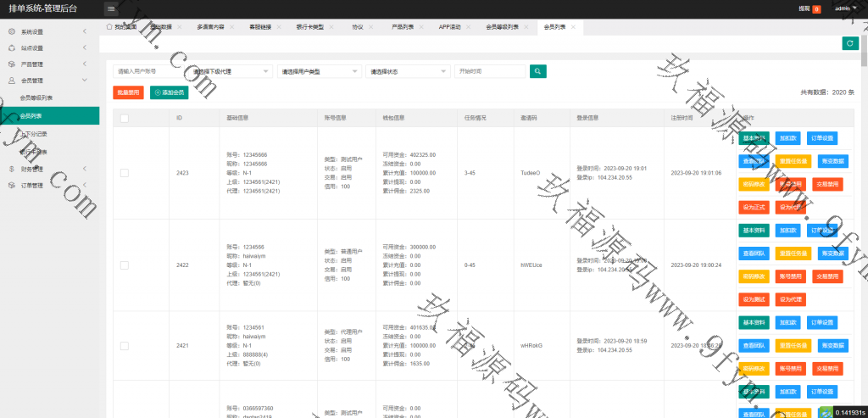Click the orange 批量禁用 button
Viewport: 868px width, 418px height.
128,92
